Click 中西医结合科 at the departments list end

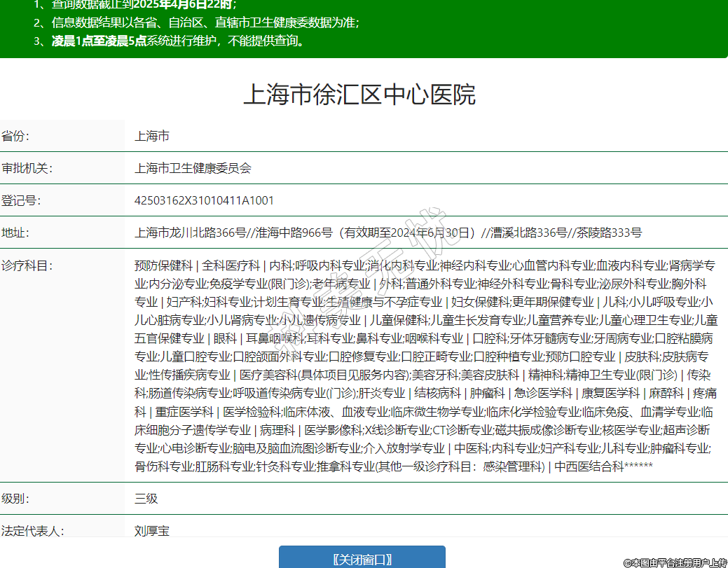click(x=589, y=466)
